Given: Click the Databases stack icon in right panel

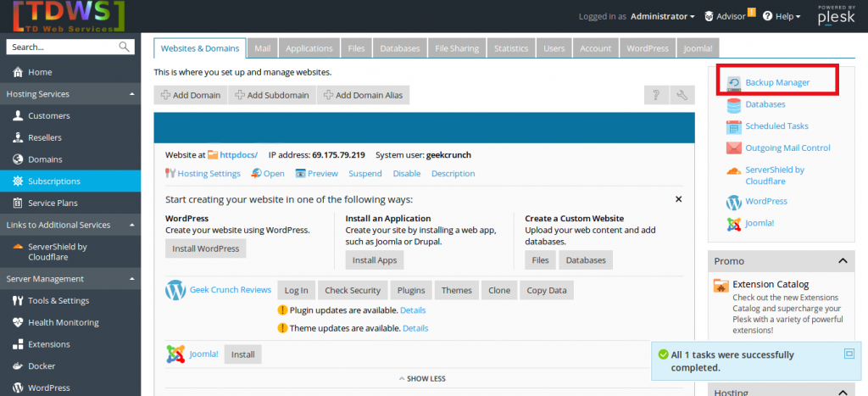Looking at the screenshot, I should pos(734,104).
